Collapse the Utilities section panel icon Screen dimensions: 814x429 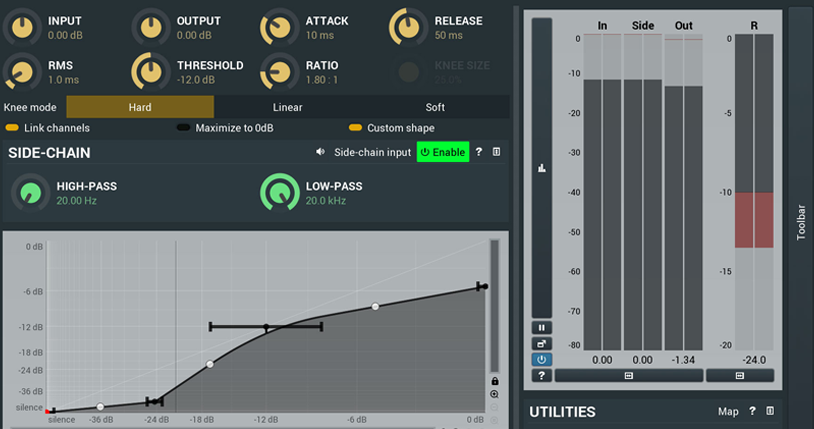(770, 411)
